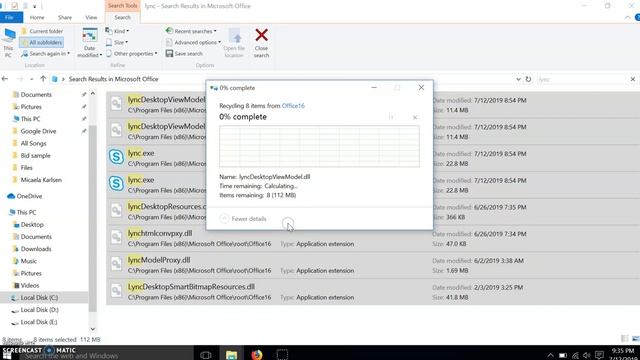Click navigation pane scroll up arrow
The width and height of the screenshot is (640, 360).
(x=93, y=94)
